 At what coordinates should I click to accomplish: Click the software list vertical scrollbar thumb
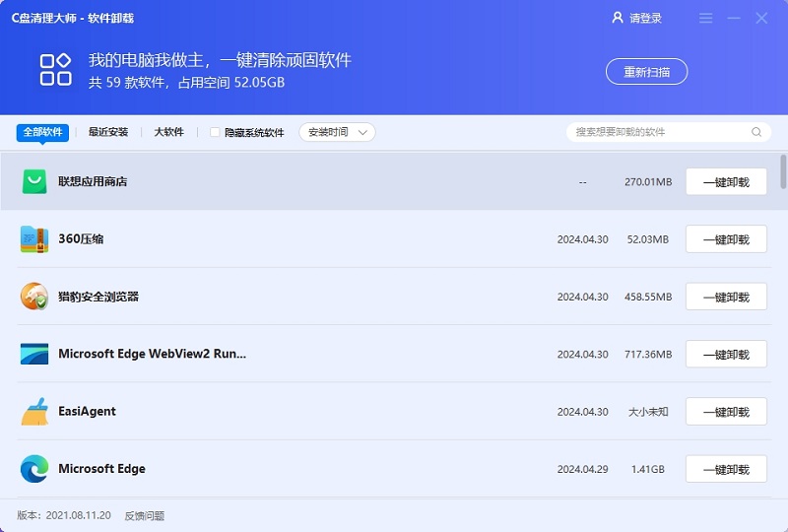point(783,171)
